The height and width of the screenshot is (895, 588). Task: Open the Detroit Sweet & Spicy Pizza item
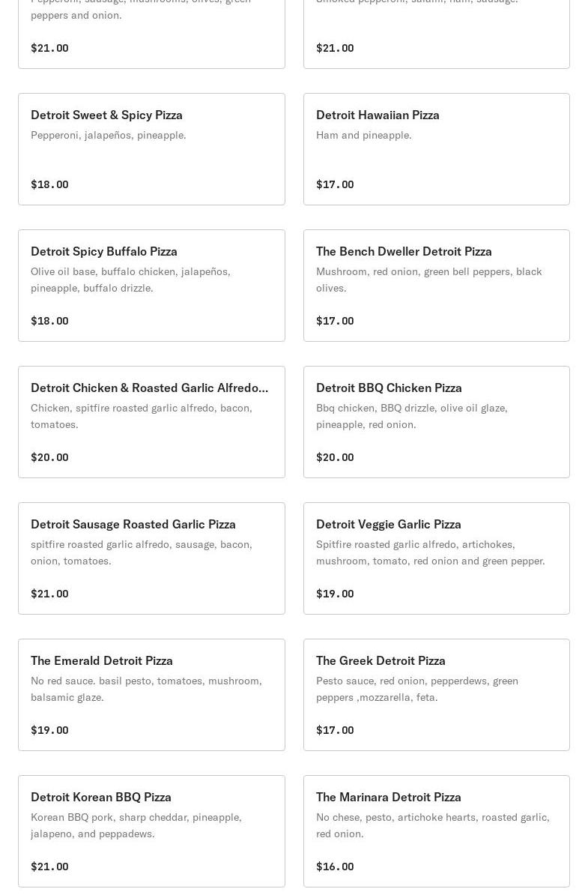106,115
